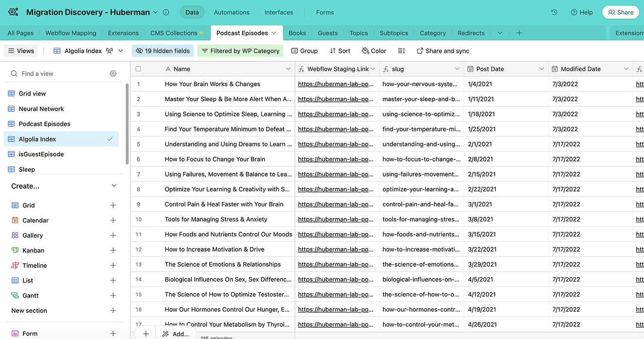Add Grid view plus icon

(x=113, y=205)
